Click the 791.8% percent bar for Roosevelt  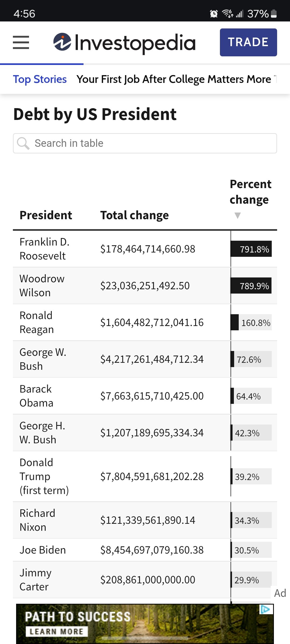(x=251, y=249)
